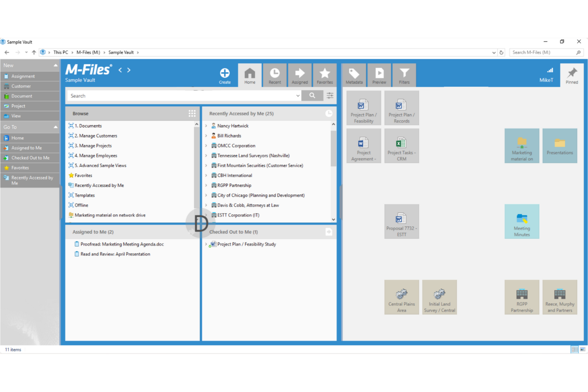Click the Browse grid view icon
Viewport: 588px width, 392px height.
tap(192, 114)
